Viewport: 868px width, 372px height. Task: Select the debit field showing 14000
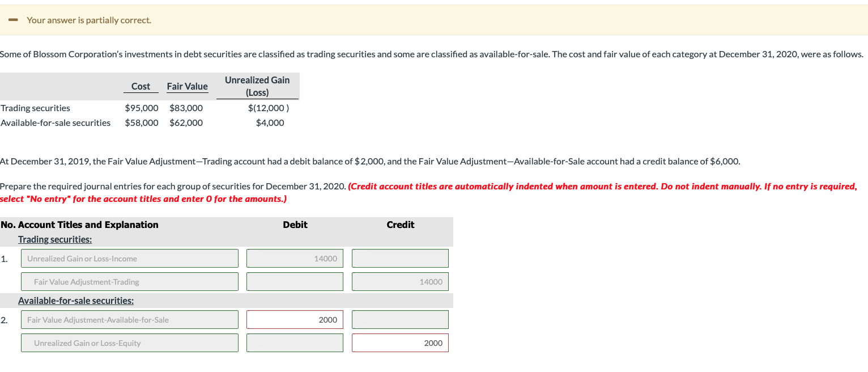click(294, 258)
